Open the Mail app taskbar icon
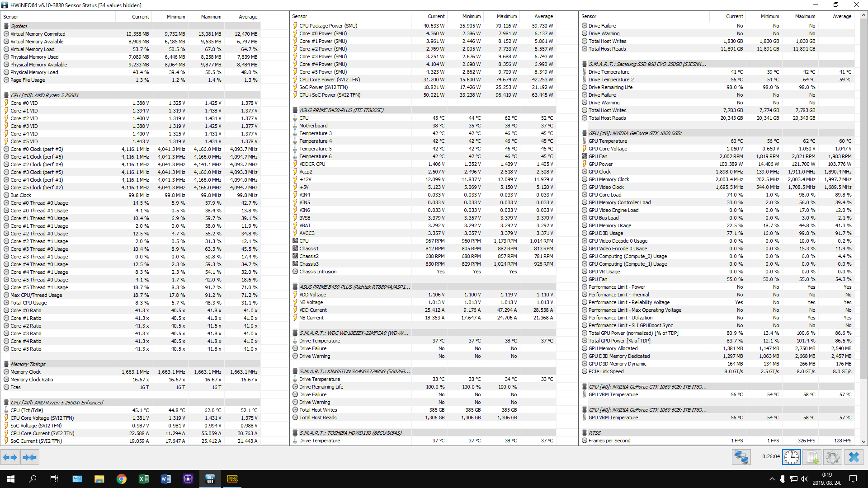The image size is (868, 488). pyautogui.click(x=77, y=479)
